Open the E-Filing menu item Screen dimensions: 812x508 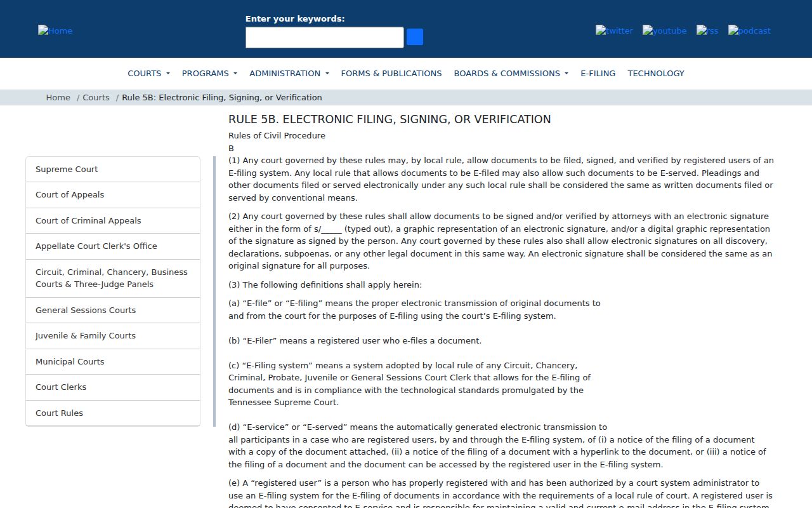point(598,73)
